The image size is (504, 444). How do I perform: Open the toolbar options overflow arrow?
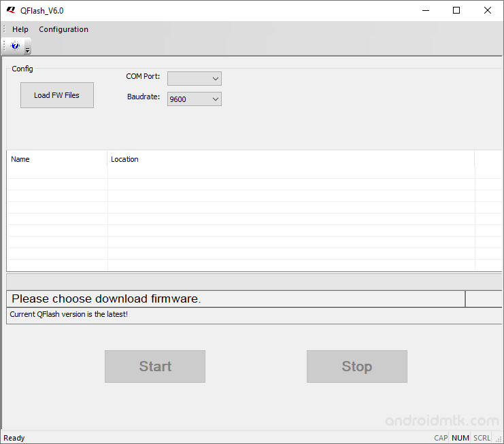[28, 50]
